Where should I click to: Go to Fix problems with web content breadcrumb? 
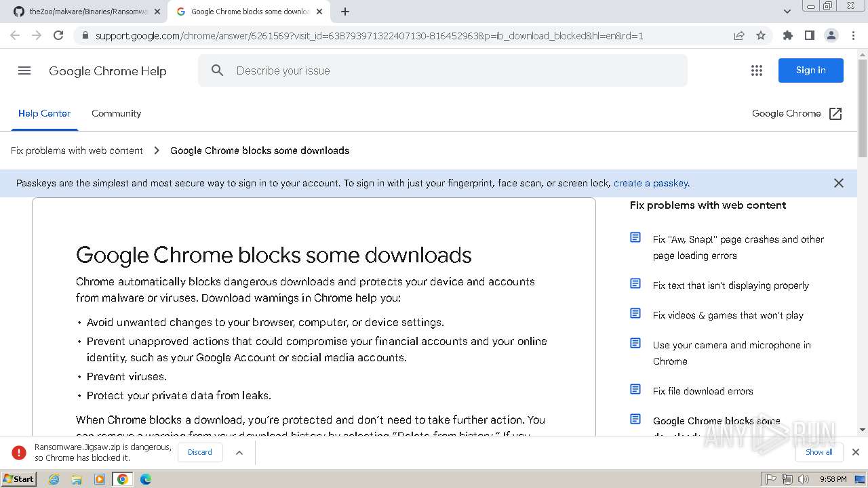77,150
